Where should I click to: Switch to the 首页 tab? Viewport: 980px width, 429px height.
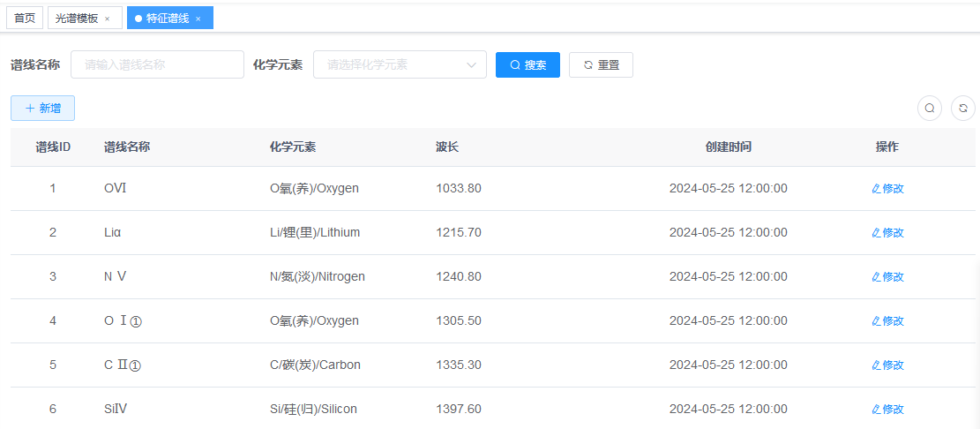[x=25, y=18]
